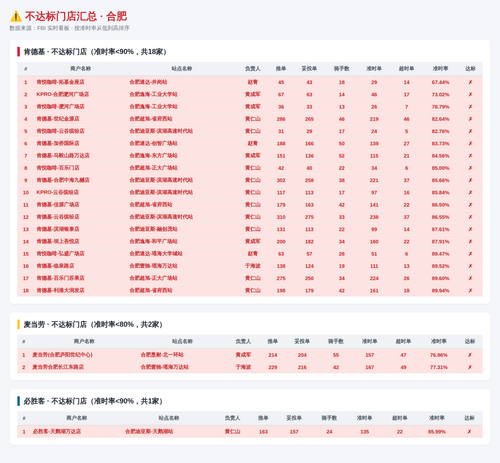This screenshot has width=500, height=463.
Task: Click the on-time rate value 86.55%
Action: 440,217
